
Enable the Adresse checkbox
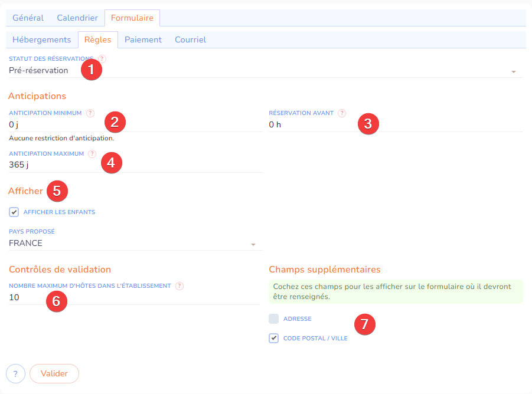point(273,319)
